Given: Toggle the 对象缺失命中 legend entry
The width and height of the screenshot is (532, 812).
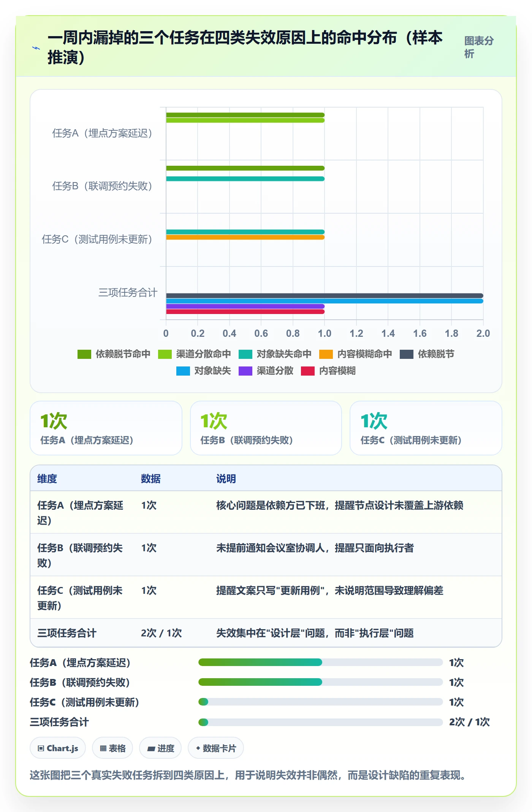Looking at the screenshot, I should [275, 354].
